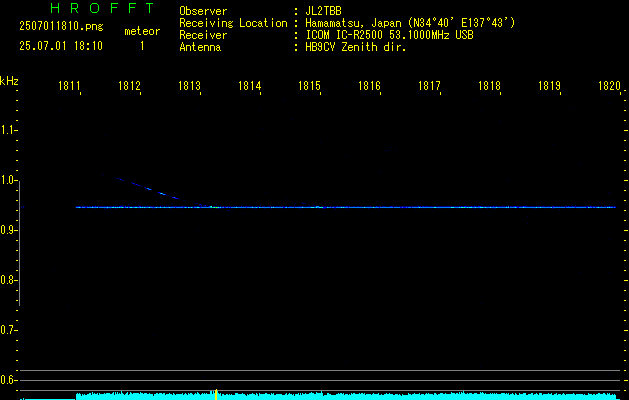Click the yellow spike in the level graph

pos(216,394)
